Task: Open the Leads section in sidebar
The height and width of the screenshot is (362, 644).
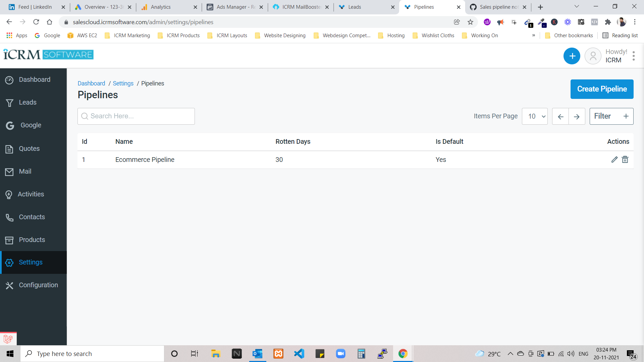Action: point(28,102)
